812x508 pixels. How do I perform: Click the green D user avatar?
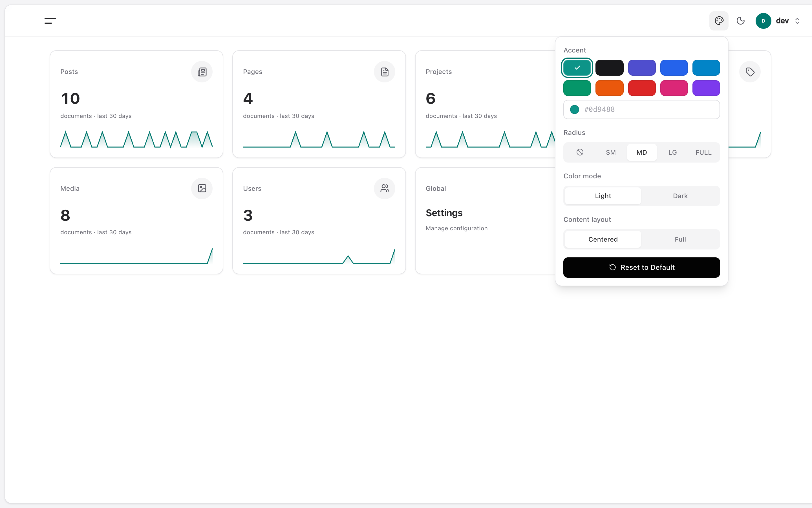(763, 21)
